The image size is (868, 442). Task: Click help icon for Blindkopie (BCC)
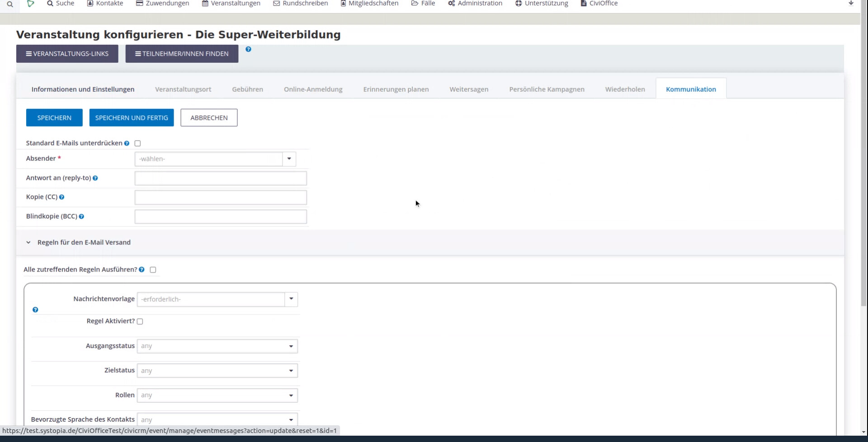click(x=81, y=216)
